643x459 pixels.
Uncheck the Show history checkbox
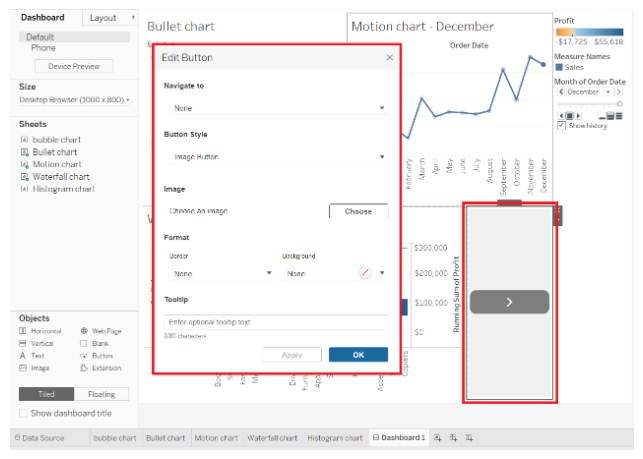(x=561, y=126)
